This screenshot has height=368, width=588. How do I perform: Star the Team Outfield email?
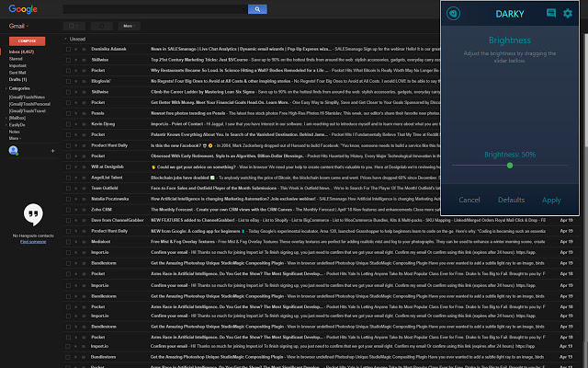[76, 188]
